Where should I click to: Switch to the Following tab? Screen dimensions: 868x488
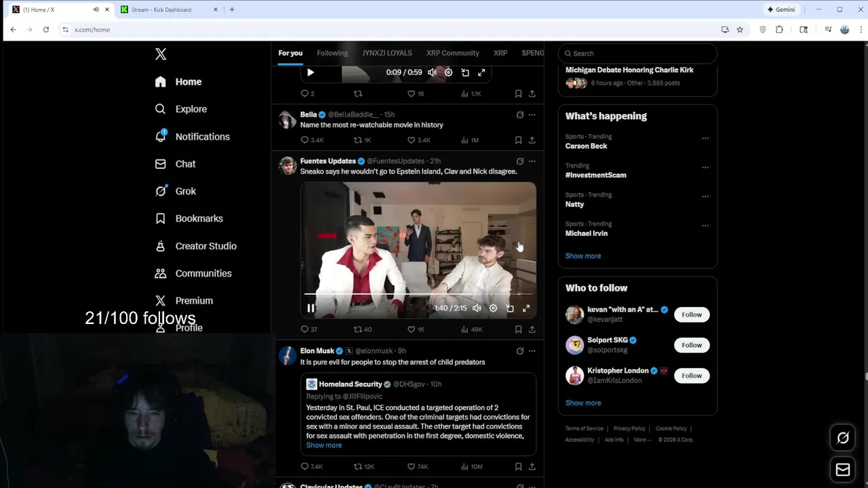332,53
